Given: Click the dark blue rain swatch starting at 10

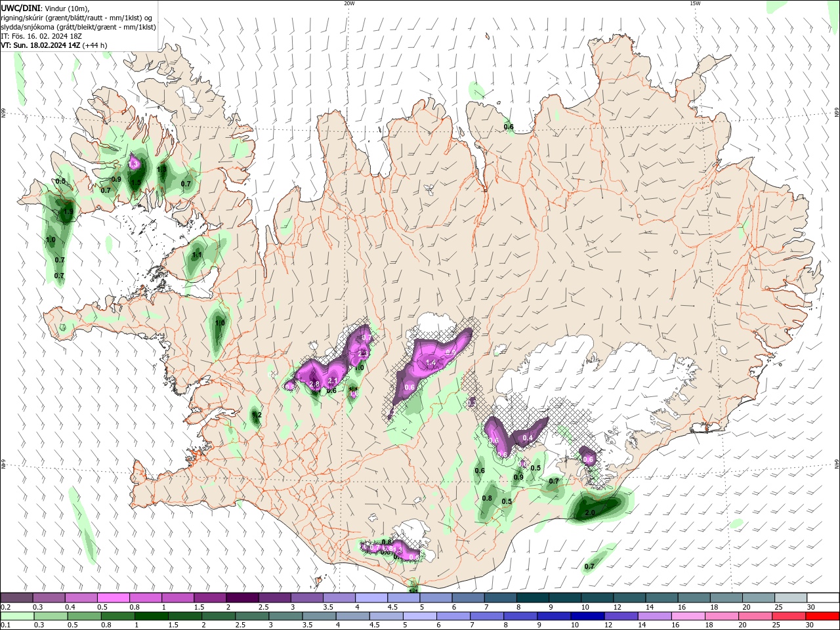Looking at the screenshot, I should 587,616.
